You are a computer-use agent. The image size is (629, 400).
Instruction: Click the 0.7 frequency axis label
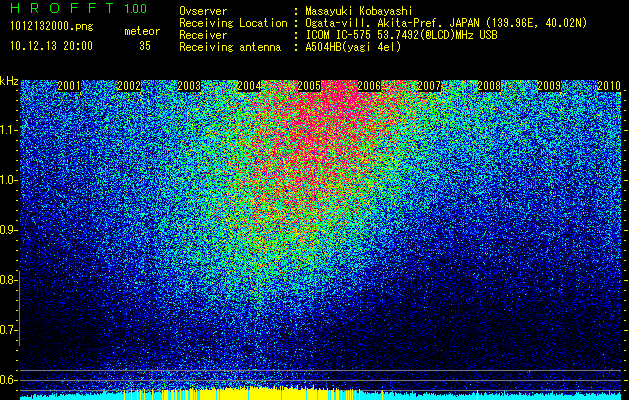pyautogui.click(x=7, y=330)
